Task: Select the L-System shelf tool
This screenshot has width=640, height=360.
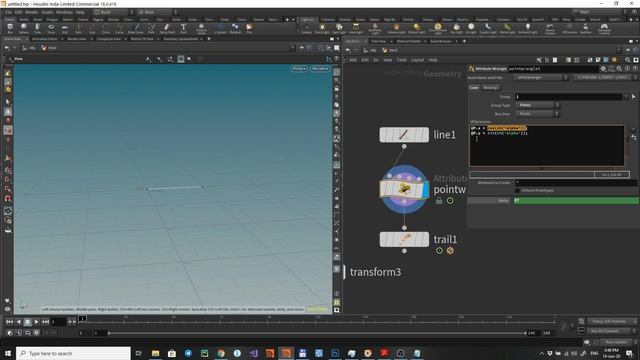Action: point(220,28)
